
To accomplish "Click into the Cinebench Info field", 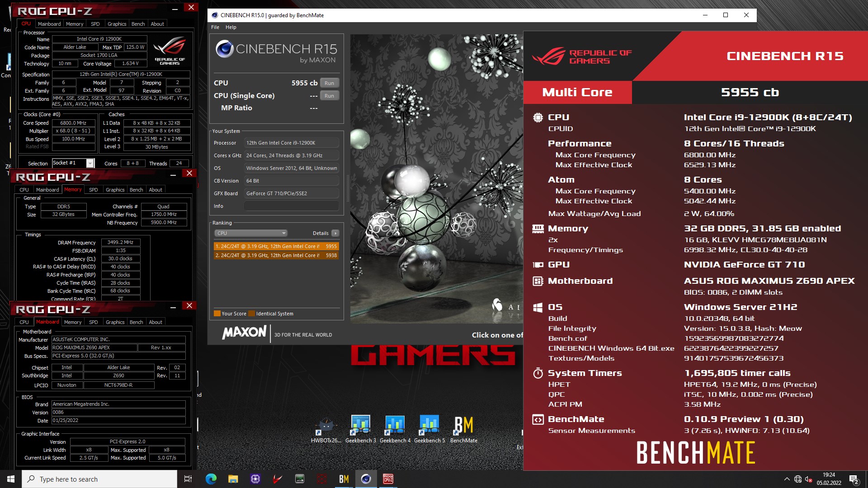I will pos(291,206).
